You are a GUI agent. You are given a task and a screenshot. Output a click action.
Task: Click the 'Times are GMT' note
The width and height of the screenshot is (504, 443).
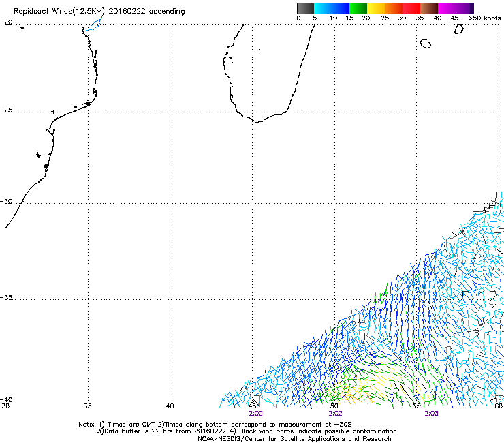131,425
